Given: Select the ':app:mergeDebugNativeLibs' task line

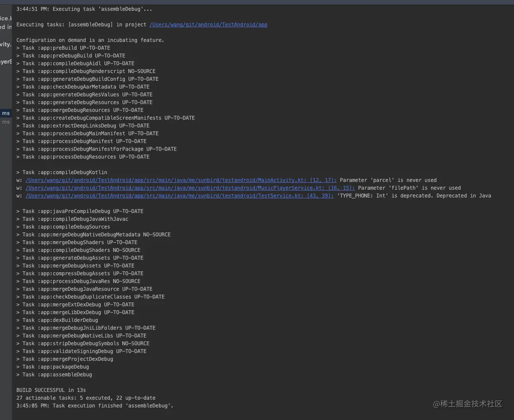Looking at the screenshot, I should click(x=81, y=336).
